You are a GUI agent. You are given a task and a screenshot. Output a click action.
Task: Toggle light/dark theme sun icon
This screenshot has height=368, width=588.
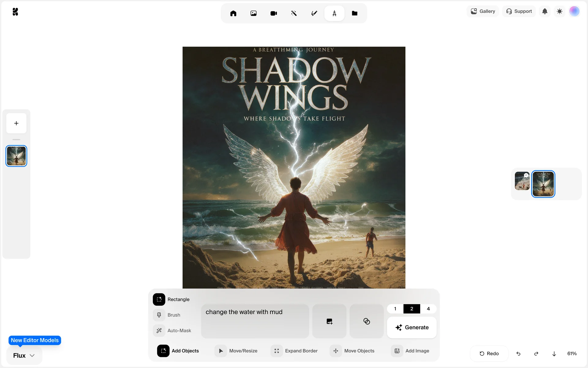click(x=560, y=11)
